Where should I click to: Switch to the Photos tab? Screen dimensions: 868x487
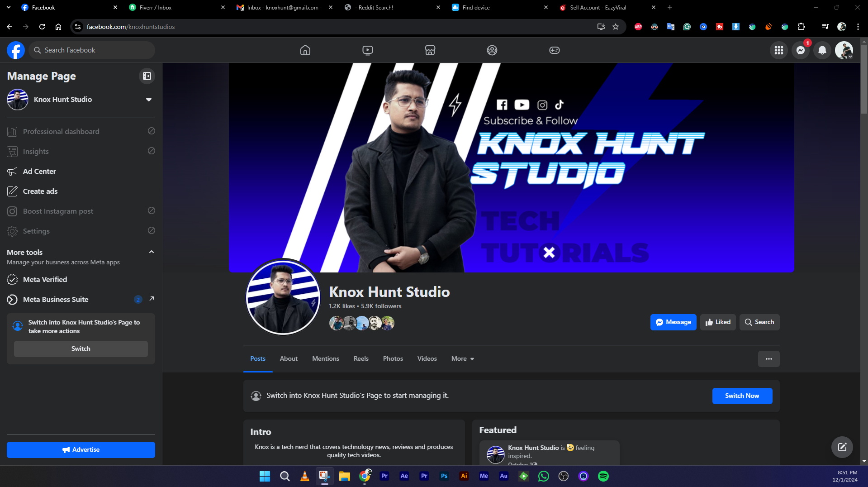point(393,358)
